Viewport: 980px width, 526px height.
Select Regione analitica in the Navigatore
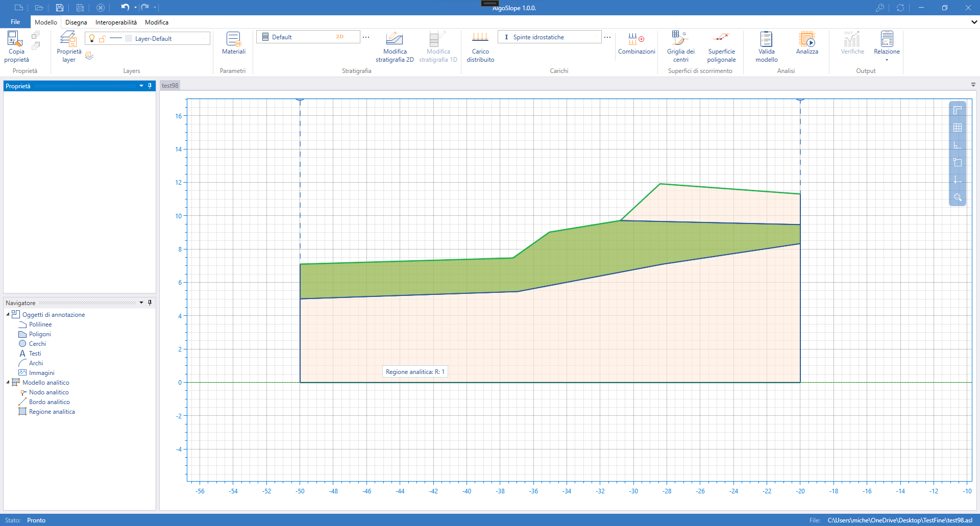52,412
